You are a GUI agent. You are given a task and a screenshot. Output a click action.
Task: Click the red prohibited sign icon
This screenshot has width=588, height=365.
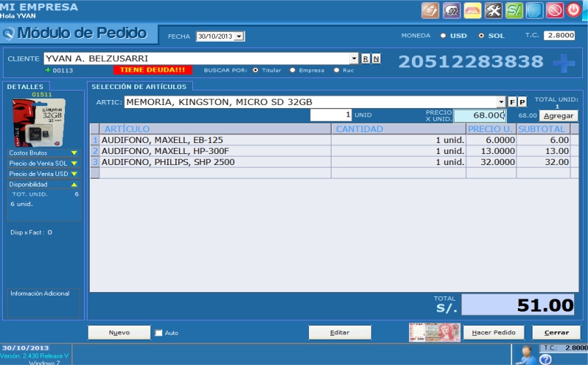(555, 10)
